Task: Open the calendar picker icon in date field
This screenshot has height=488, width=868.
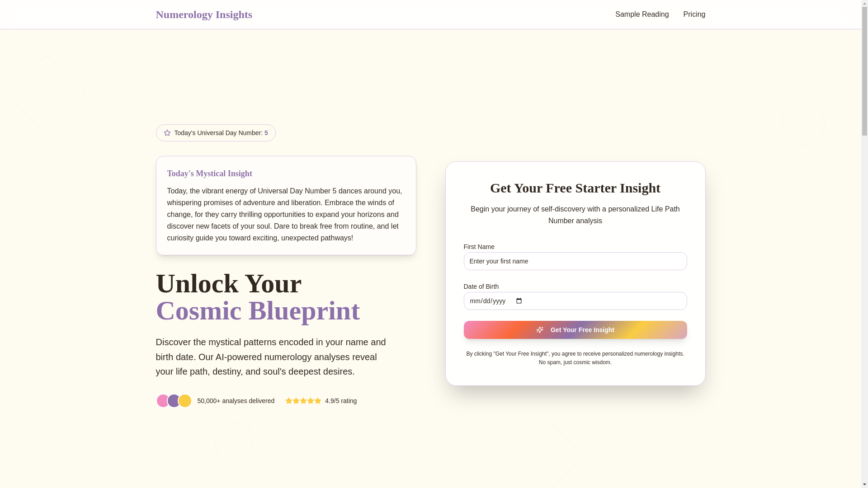Action: 519,301
